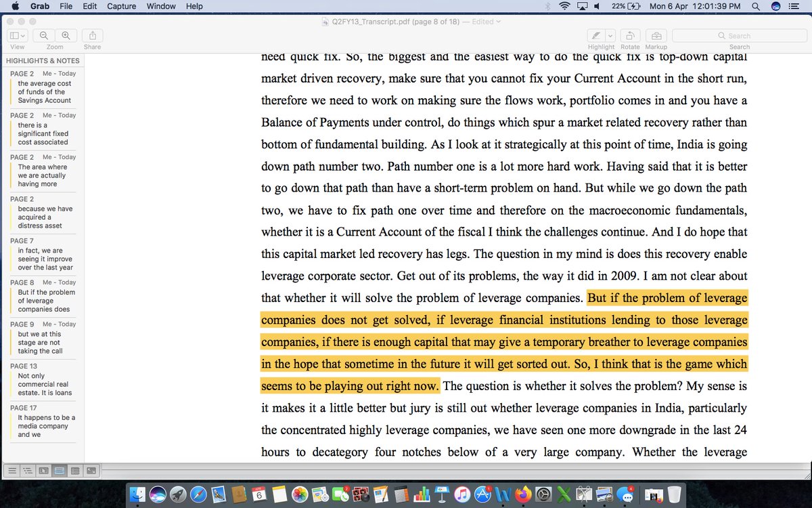The width and height of the screenshot is (812, 508).
Task: Click the Wi-Fi status icon
Action: tap(564, 6)
